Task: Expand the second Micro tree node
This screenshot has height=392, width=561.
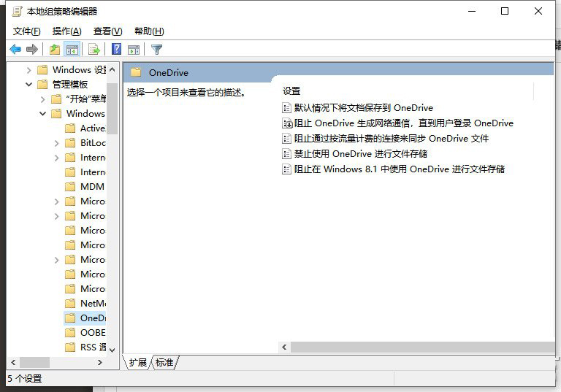Action: click(56, 216)
